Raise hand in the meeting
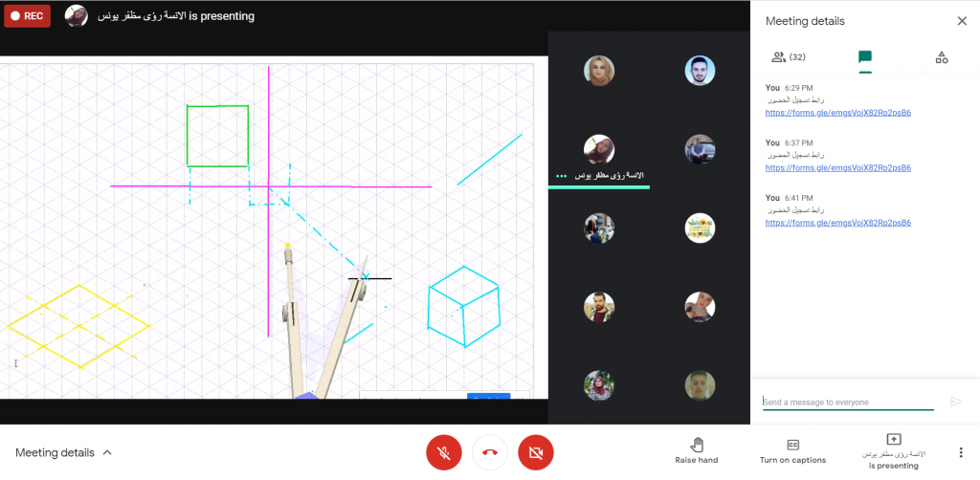This screenshot has width=980, height=480. [x=696, y=450]
